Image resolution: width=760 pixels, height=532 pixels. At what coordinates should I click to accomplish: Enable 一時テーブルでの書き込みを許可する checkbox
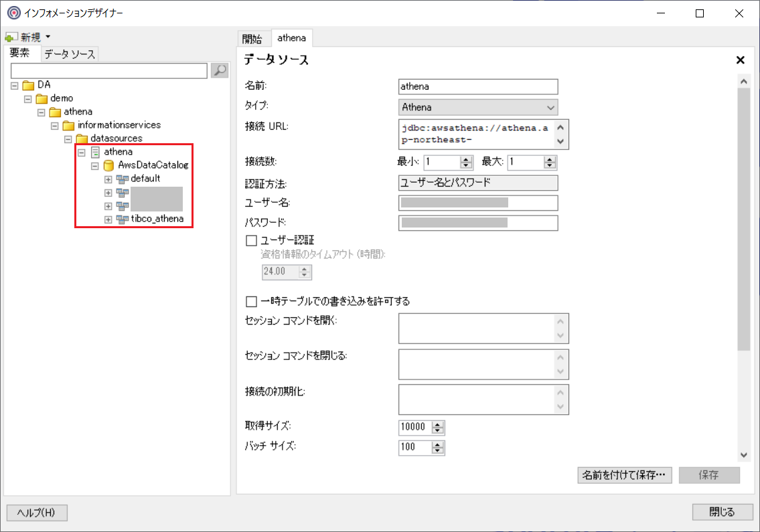pyautogui.click(x=251, y=301)
